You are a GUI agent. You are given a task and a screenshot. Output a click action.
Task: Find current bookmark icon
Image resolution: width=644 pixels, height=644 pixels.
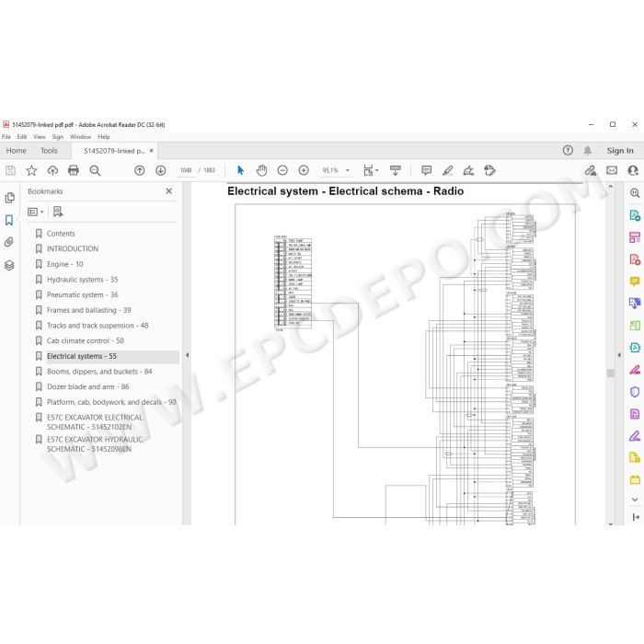[58, 212]
